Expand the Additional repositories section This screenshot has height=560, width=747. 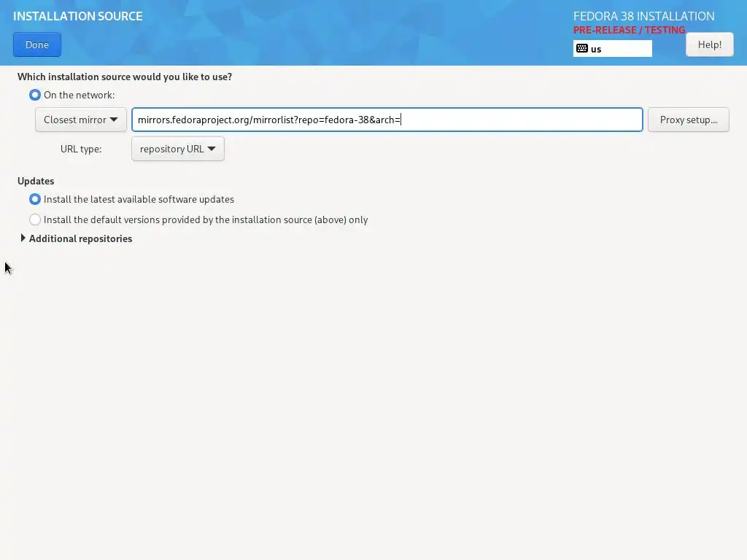point(76,238)
